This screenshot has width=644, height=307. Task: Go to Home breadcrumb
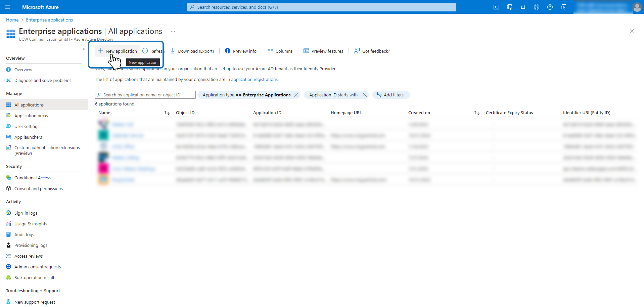pos(12,20)
